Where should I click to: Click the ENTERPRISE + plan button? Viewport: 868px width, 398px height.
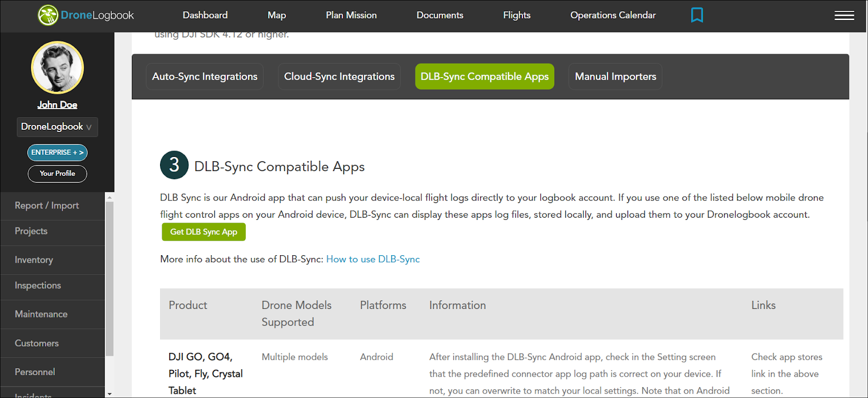click(58, 153)
